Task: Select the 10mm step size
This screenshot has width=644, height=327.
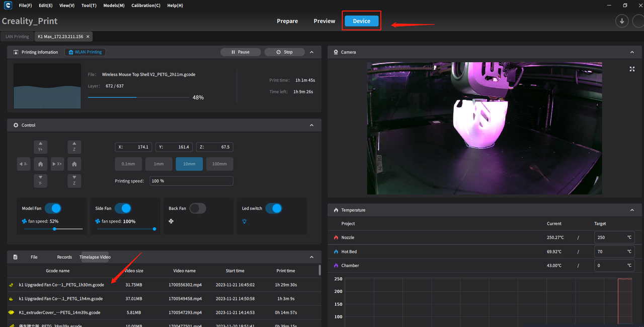Action: [x=189, y=164]
